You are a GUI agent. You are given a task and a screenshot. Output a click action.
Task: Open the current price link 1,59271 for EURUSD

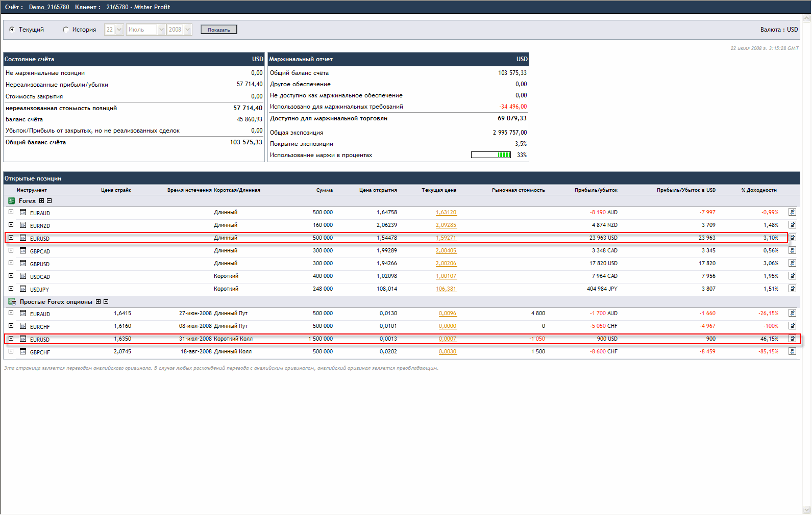click(446, 238)
